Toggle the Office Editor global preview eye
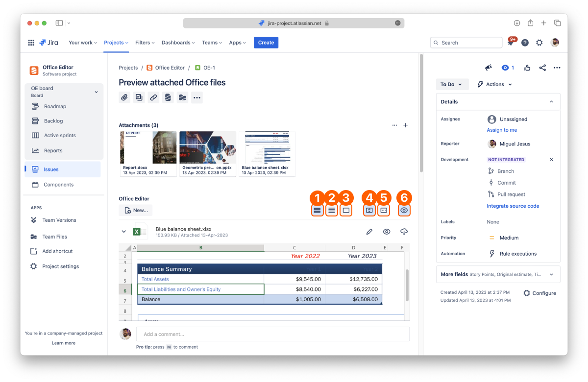Screen dimensions: 588x382 point(404,210)
